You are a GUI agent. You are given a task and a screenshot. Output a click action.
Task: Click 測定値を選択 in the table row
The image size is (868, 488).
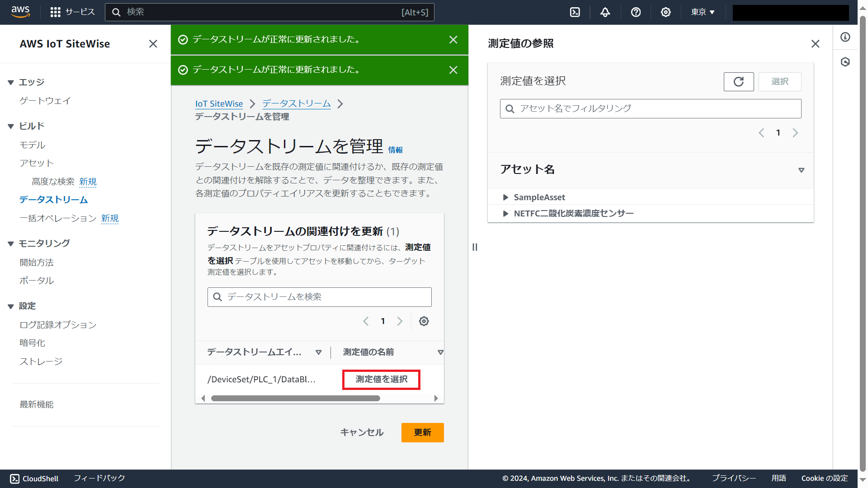tap(381, 380)
